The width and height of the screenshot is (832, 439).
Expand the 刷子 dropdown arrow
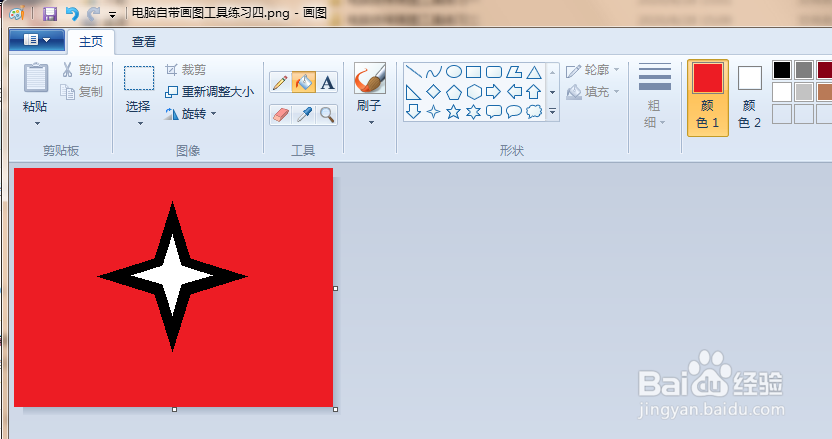coord(371,123)
